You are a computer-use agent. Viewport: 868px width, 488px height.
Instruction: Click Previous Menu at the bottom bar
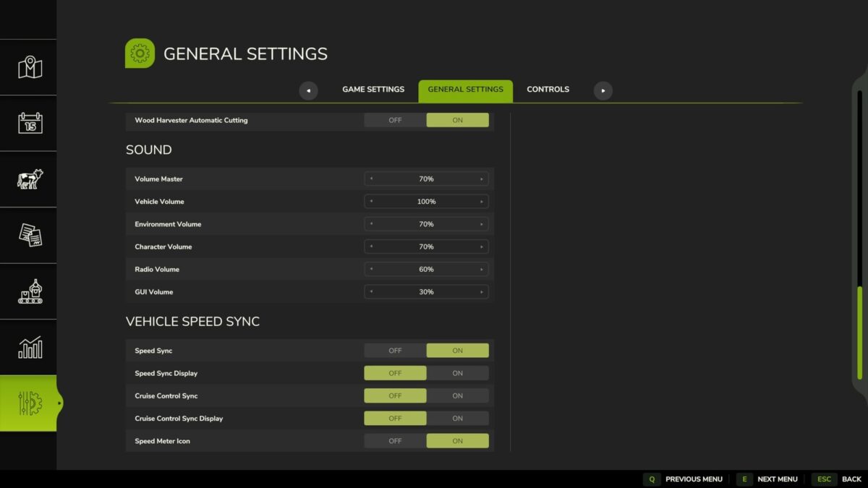[x=694, y=479]
